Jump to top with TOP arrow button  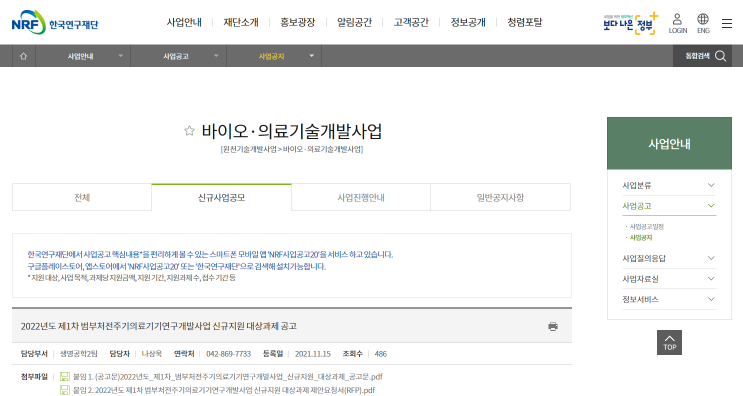click(670, 342)
